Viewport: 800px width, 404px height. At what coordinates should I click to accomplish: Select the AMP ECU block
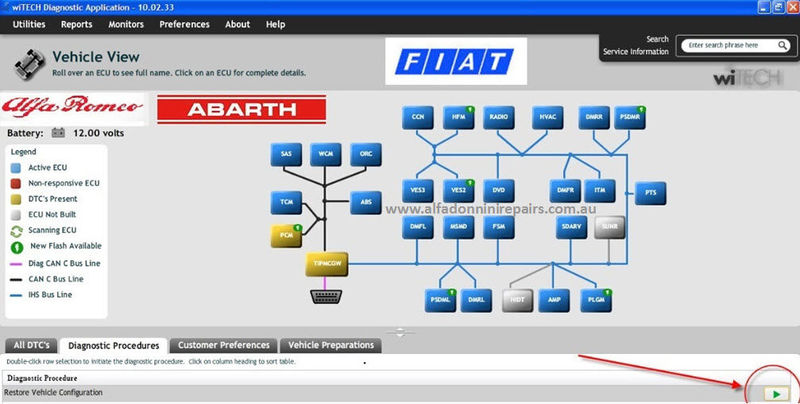554,300
